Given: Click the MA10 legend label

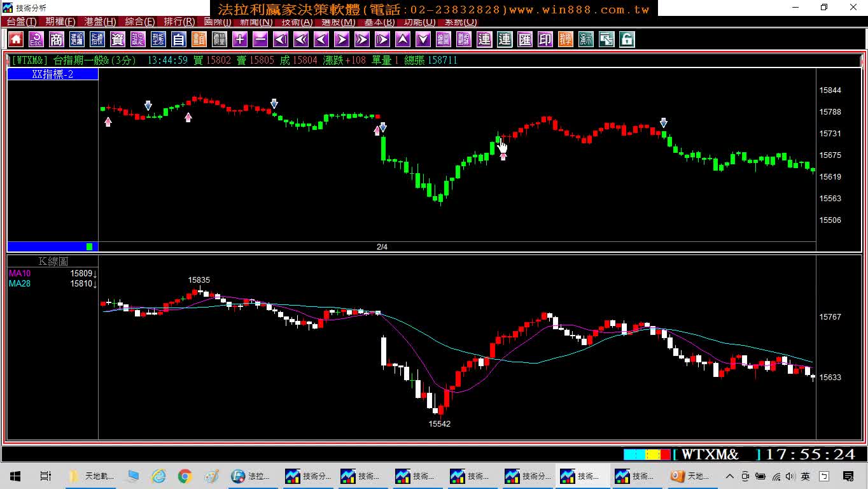Looking at the screenshot, I should click(x=20, y=273).
